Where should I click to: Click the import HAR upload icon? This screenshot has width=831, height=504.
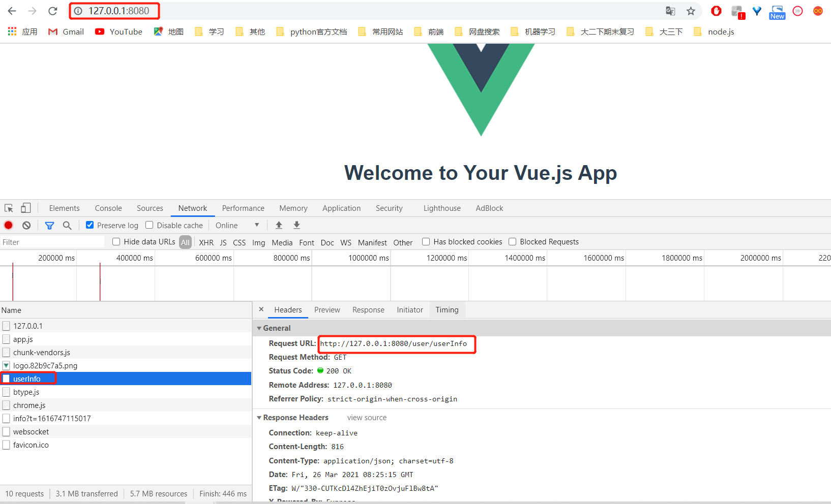point(279,225)
